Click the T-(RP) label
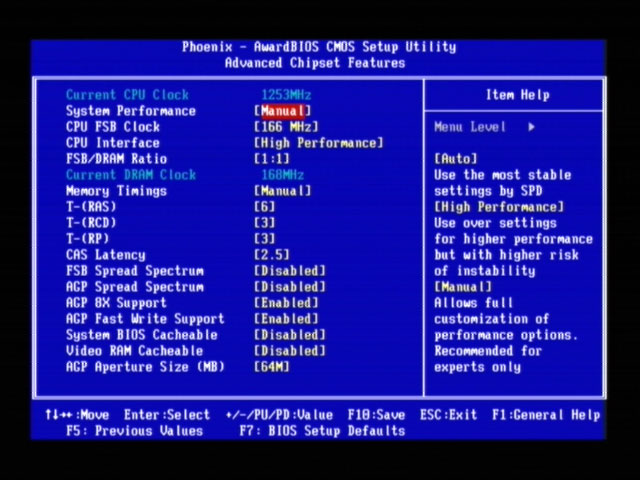Viewport: 640px width, 480px height. click(x=87, y=239)
